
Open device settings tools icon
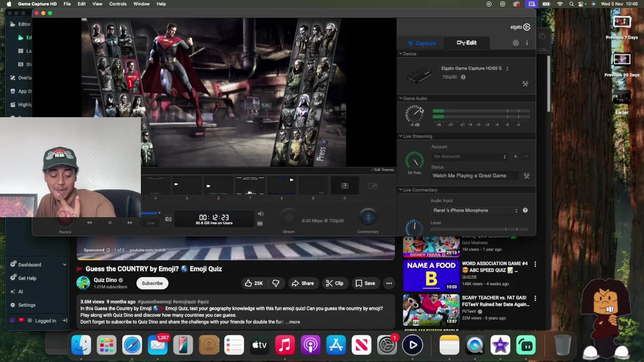coord(525,84)
